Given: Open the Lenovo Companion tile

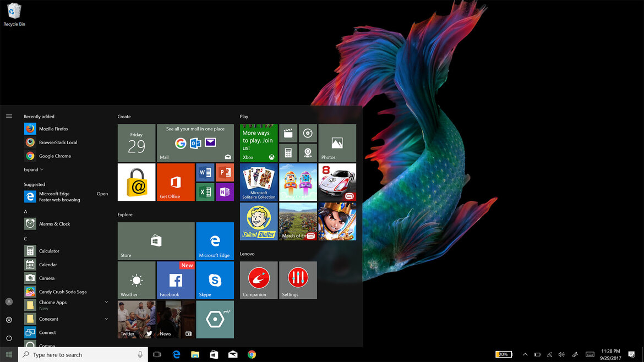Looking at the screenshot, I should [259, 281].
